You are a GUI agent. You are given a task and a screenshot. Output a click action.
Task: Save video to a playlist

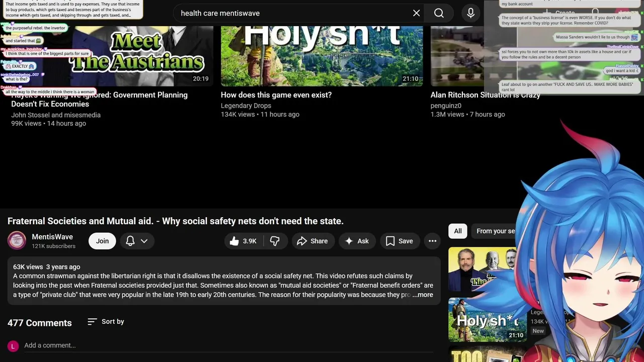point(399,241)
